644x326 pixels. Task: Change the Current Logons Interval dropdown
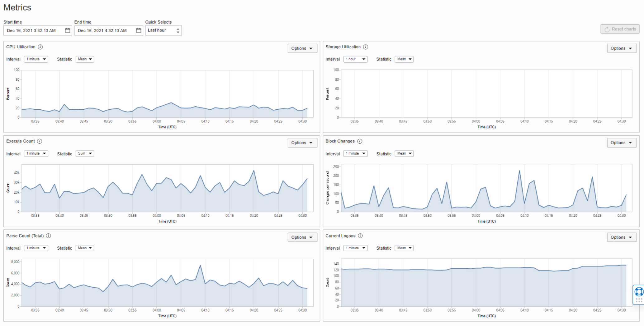tap(355, 248)
